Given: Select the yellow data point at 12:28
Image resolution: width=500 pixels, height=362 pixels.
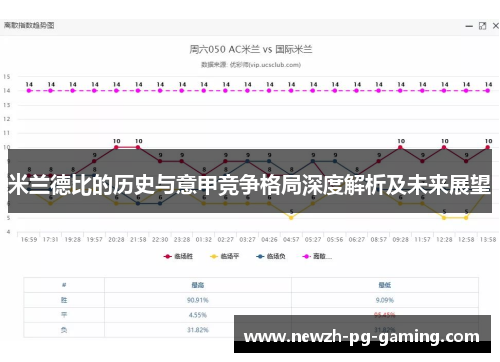Looking at the screenshot, I should click(x=444, y=218).
